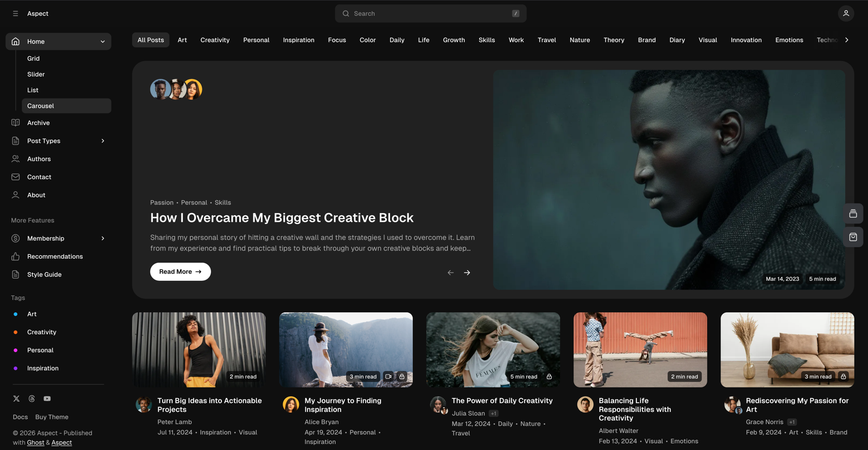Click the Style Guide file icon

(16, 274)
